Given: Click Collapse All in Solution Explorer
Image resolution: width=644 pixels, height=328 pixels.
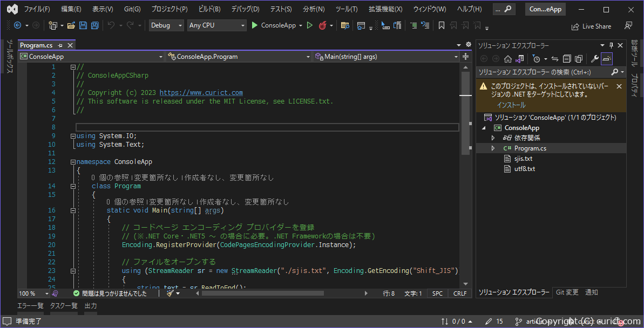Looking at the screenshot, I should (567, 59).
